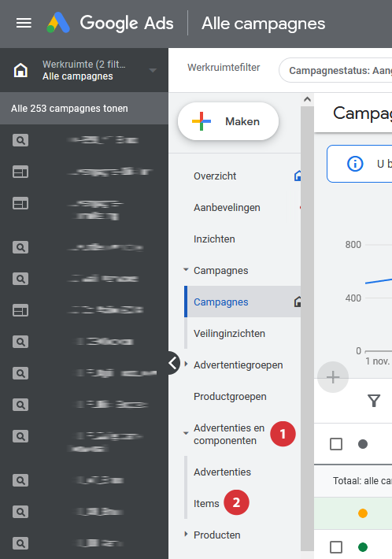Open the Overzicht page
392x559 pixels.
point(215,176)
